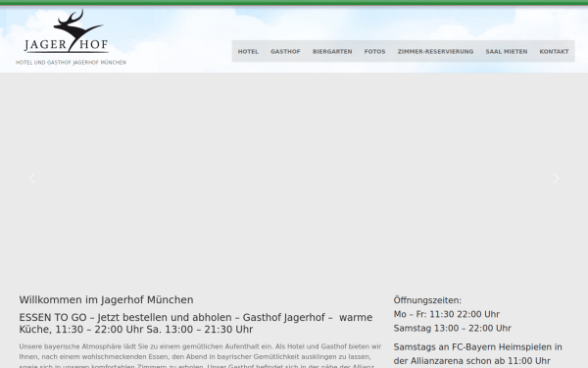Screen dimensions: 588x368
Task: Go to previous slide arrow
Action: pos(32,179)
